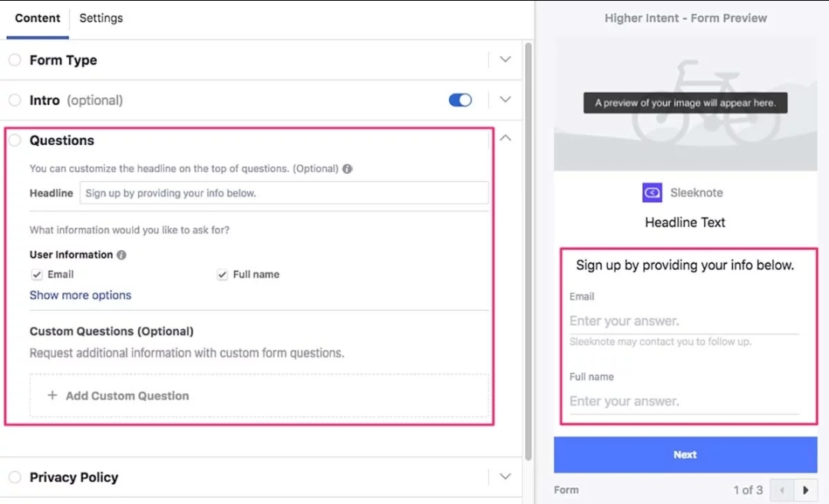
Task: Click the Headline text input field
Action: coord(284,193)
